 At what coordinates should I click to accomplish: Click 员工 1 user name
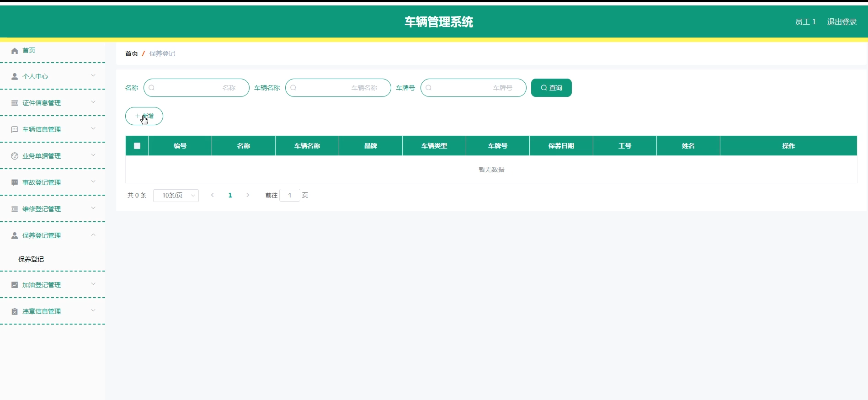[x=805, y=22]
